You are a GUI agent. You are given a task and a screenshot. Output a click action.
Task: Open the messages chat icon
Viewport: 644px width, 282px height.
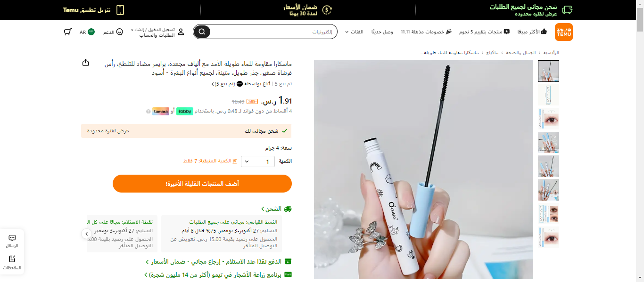(x=12, y=238)
